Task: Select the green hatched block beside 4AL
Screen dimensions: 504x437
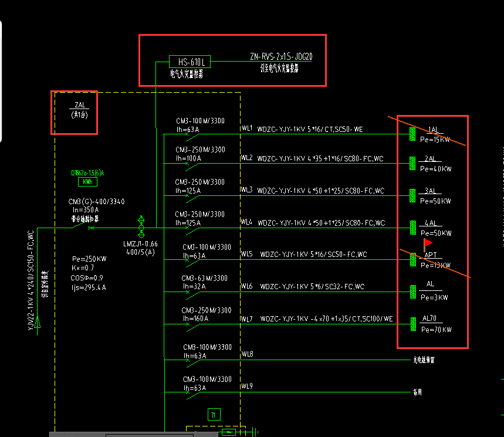Action: 412,228
